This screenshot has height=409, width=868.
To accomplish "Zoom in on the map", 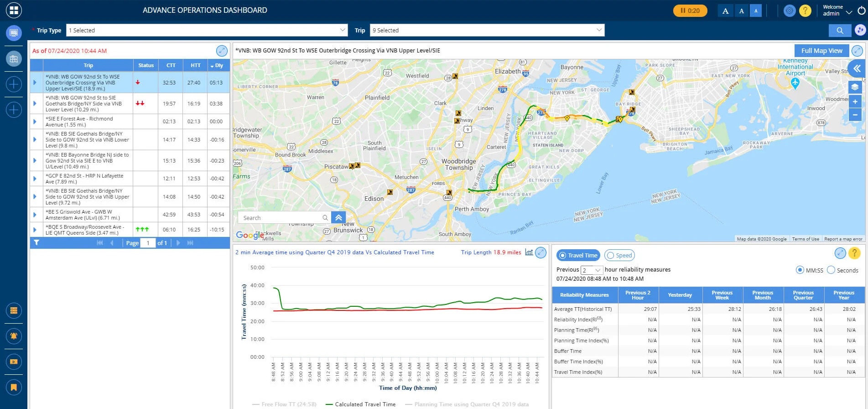I will (855, 101).
